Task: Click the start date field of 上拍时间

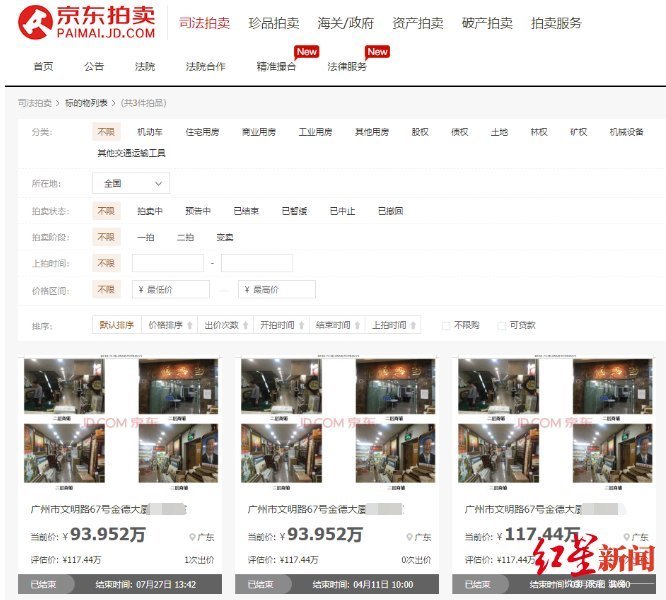Action: [x=168, y=263]
